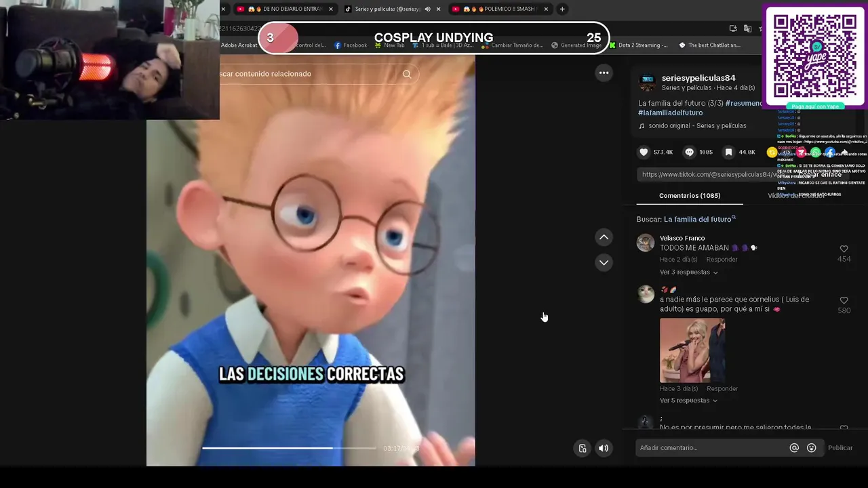Click Responder under Velasco Franco's comment
Image resolution: width=868 pixels, height=488 pixels.
tap(722, 260)
